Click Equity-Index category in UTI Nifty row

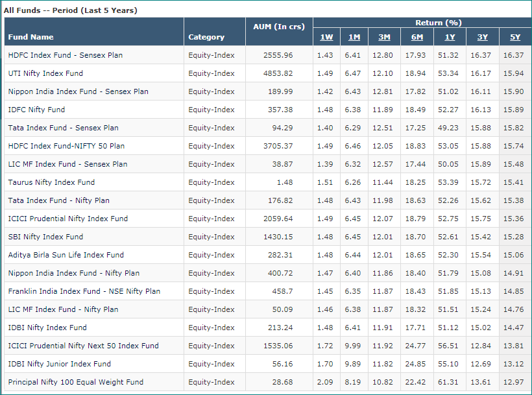click(x=212, y=73)
